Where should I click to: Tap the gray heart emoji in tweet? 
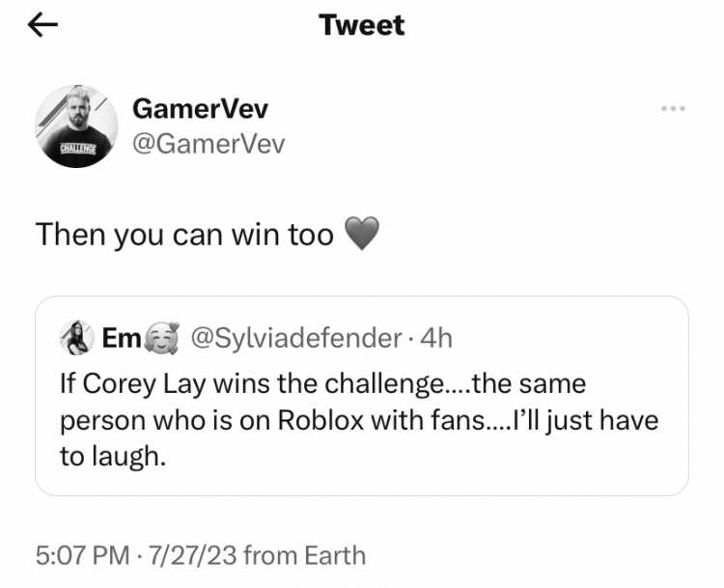point(362,234)
